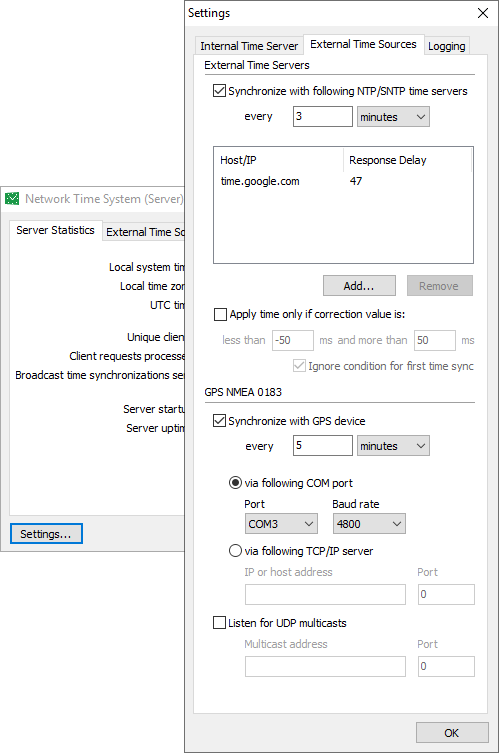Screen dimensions: 499x753
Task: Click the Settings... button in main window
Action: [46, 534]
